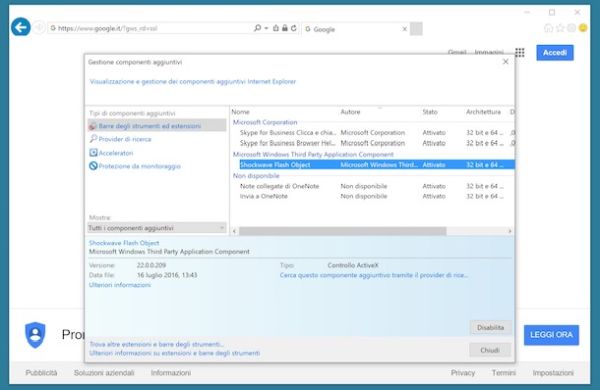Click the search magnifier in address bar
Image resolution: width=600 pixels, height=390 pixels.
click(x=258, y=28)
